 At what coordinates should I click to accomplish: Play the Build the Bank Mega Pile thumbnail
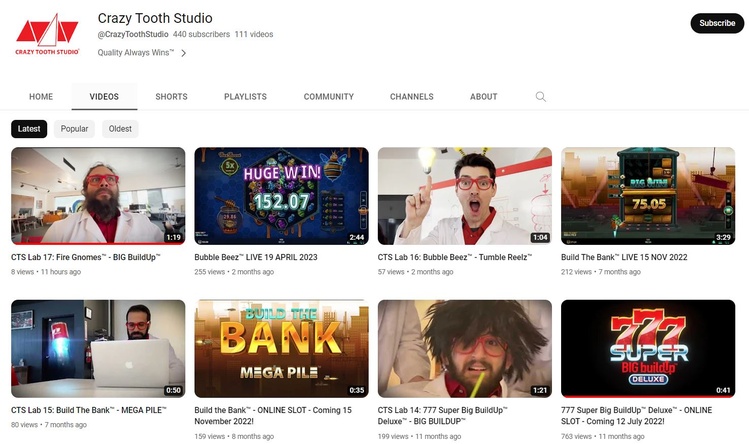pyautogui.click(x=281, y=349)
